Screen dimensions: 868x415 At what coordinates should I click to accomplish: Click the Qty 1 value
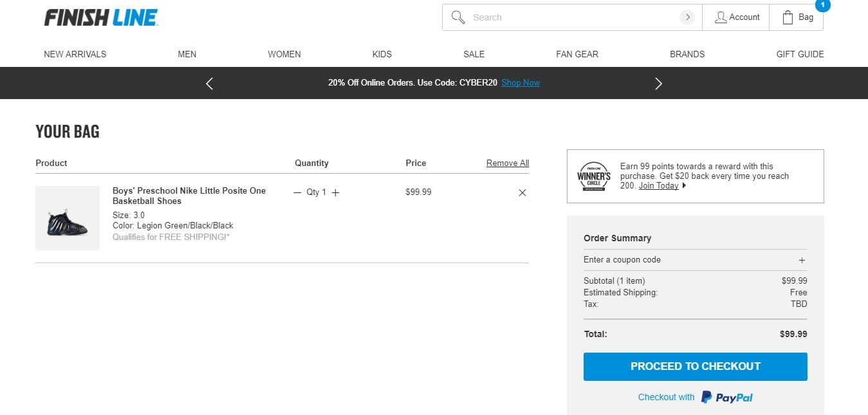click(317, 192)
